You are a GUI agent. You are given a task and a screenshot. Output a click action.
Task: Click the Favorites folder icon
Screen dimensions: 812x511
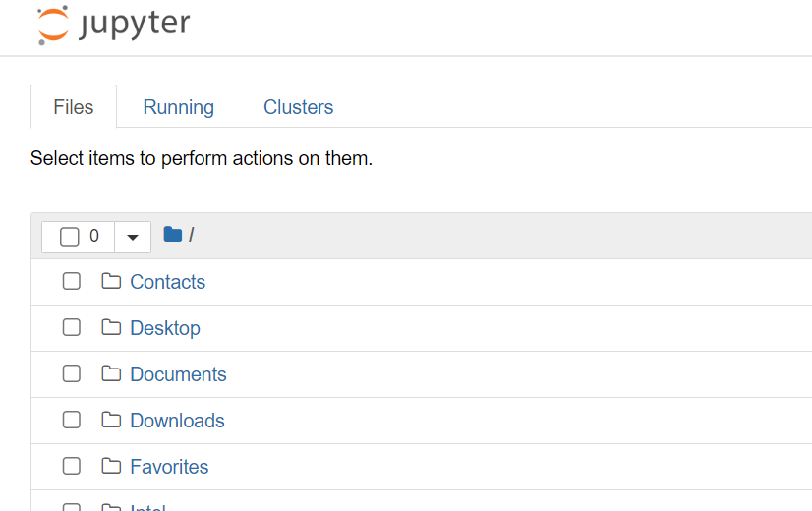111,466
